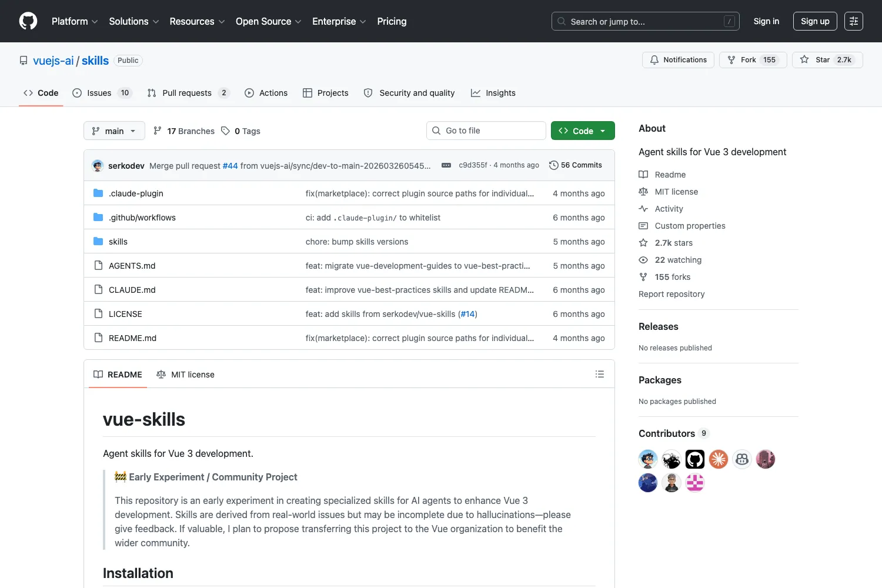The height and width of the screenshot is (588, 882).
Task: Switch to Security and quality tab
Action: [409, 93]
